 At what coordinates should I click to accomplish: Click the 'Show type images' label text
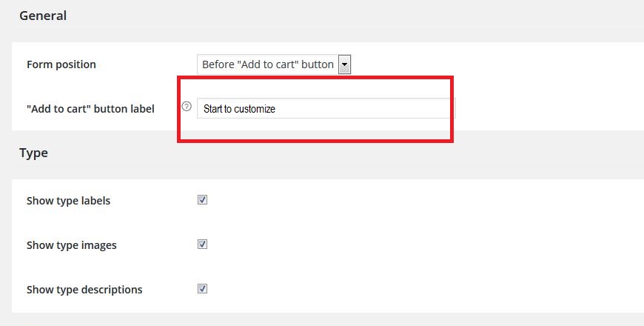[x=72, y=245]
